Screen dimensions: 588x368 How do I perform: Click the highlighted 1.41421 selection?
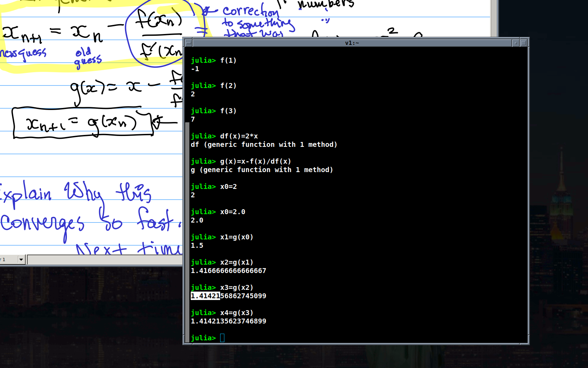tap(205, 296)
